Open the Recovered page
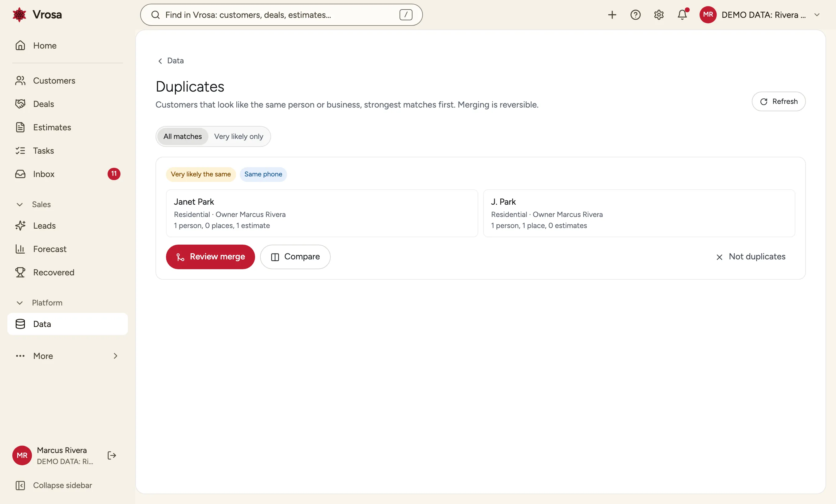This screenshot has height=504, width=836. 68,273
